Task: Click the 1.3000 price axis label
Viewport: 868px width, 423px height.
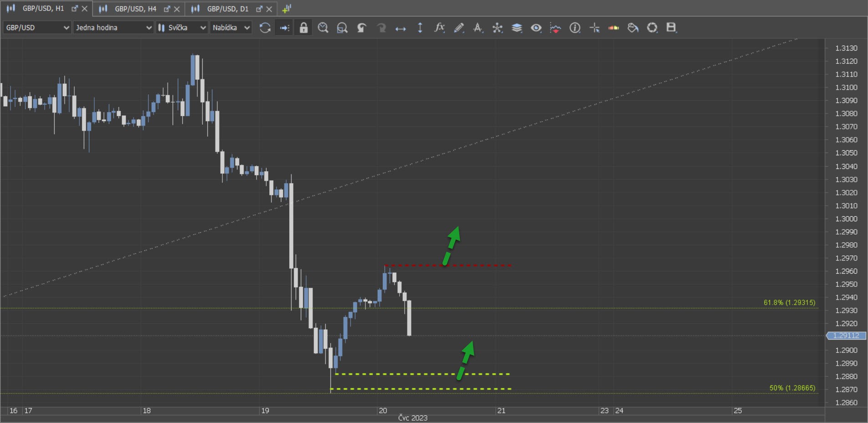Action: click(x=846, y=219)
